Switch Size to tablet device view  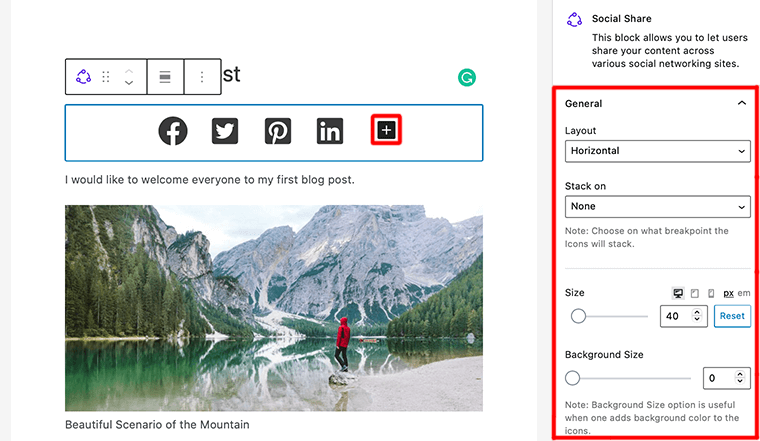[x=695, y=293]
